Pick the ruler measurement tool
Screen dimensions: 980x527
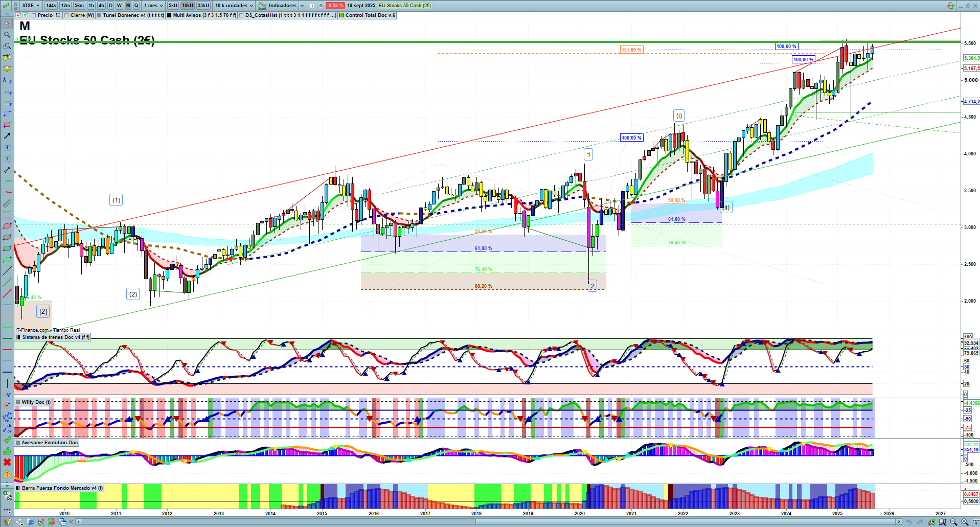7,203
